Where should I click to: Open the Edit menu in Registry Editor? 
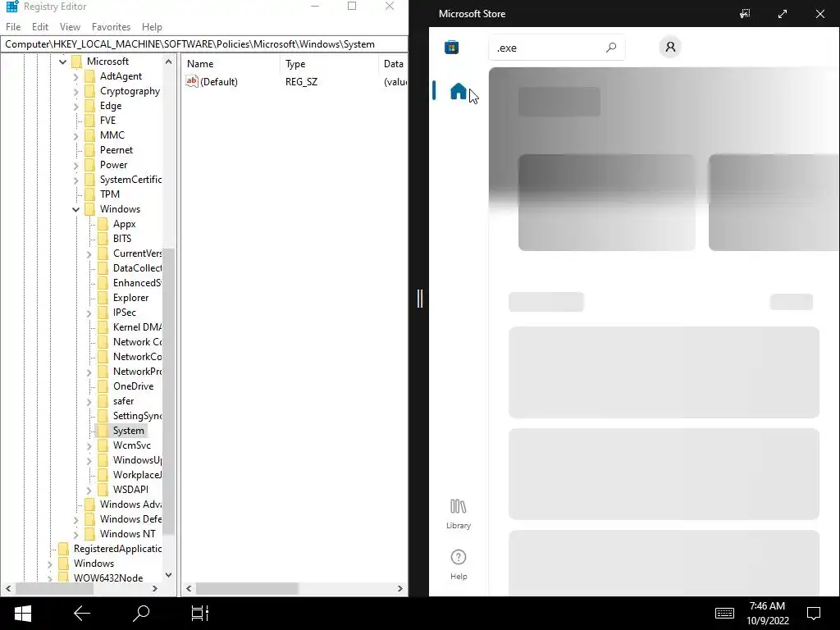40,27
